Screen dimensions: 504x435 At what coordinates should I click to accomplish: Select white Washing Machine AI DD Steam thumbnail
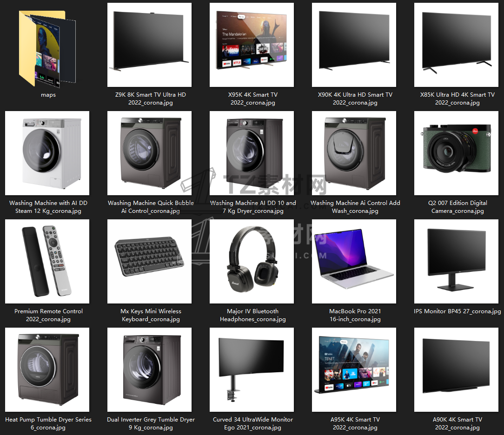pos(47,153)
